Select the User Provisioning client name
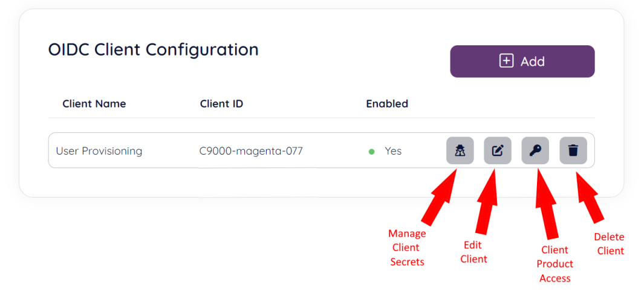The image size is (644, 302). coord(99,151)
